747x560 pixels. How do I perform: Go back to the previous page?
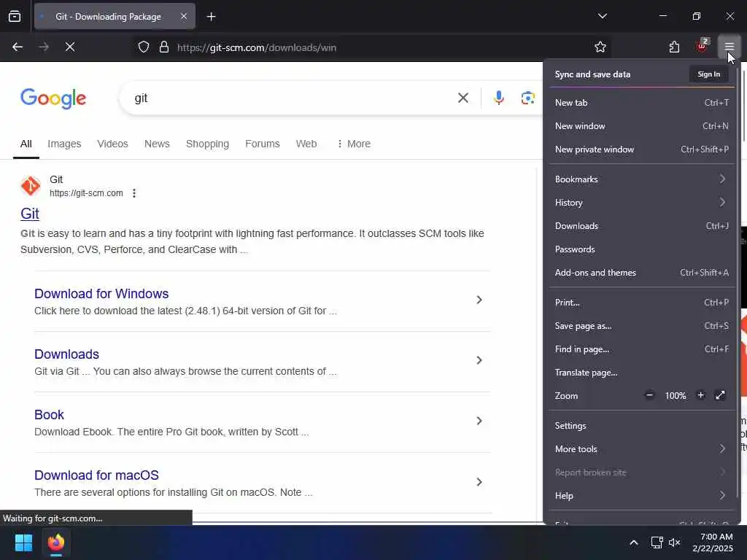click(x=18, y=47)
